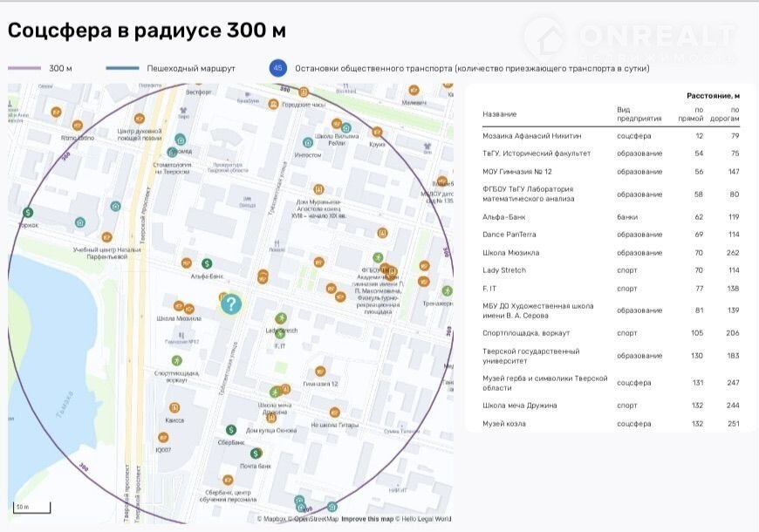Viewport: 759px width, 532px height.
Task: Open the Почта банк map marker
Action: [x=256, y=454]
